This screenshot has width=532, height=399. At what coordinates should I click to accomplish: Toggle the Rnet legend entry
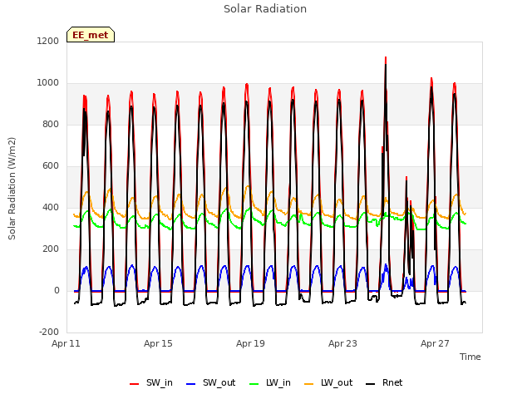click(x=384, y=383)
